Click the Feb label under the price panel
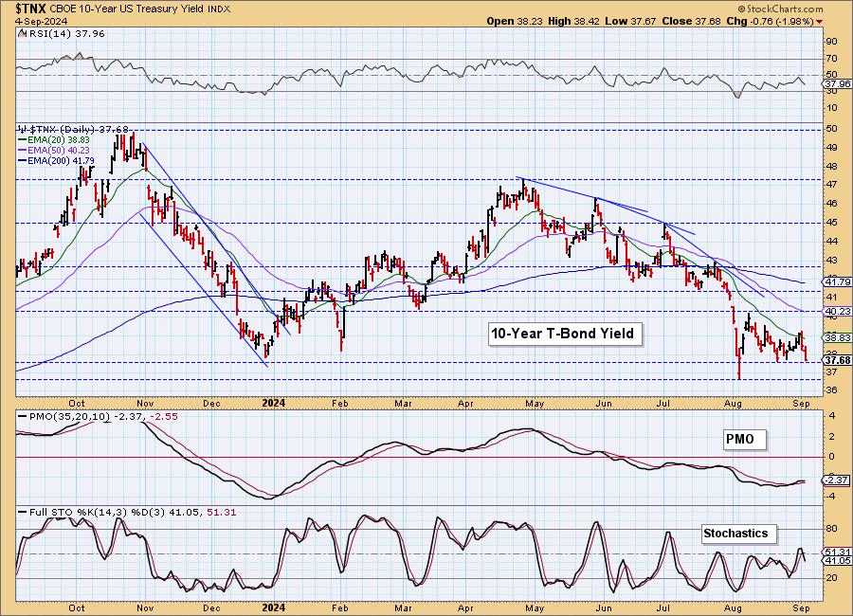This screenshot has width=853, height=616. 340,403
